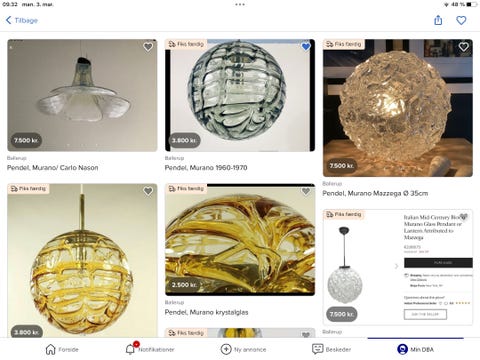This screenshot has height=360, width=480.
Task: Create new listing with Ny annonce icon
Action: point(226,349)
